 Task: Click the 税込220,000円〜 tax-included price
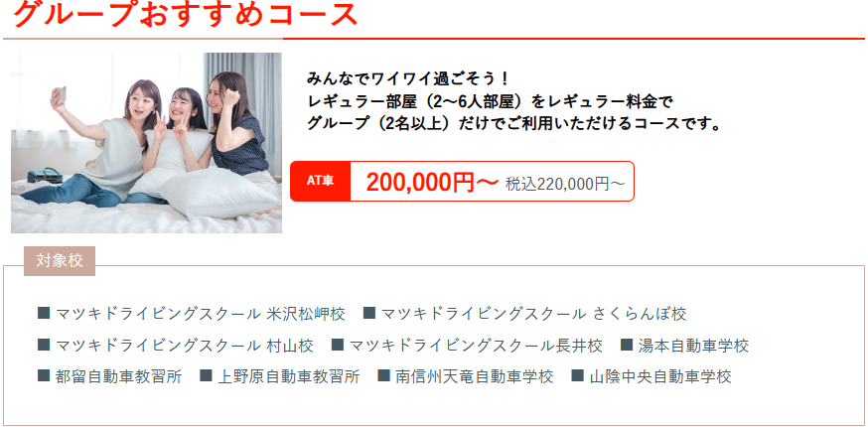[x=565, y=184]
